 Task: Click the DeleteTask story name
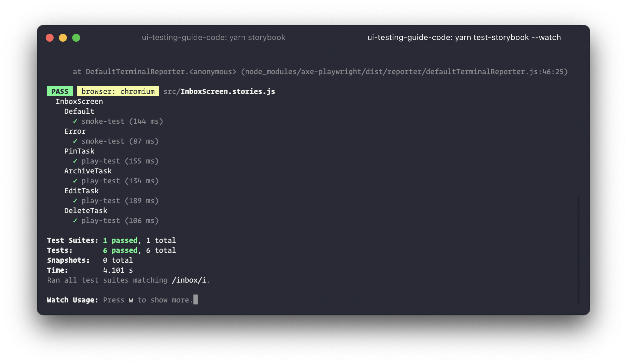86,211
